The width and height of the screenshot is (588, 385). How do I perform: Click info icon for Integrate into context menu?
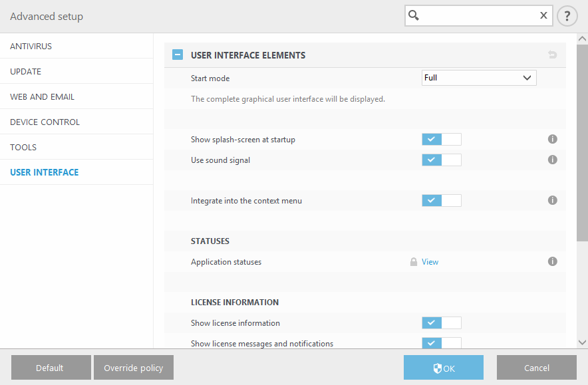click(x=552, y=200)
